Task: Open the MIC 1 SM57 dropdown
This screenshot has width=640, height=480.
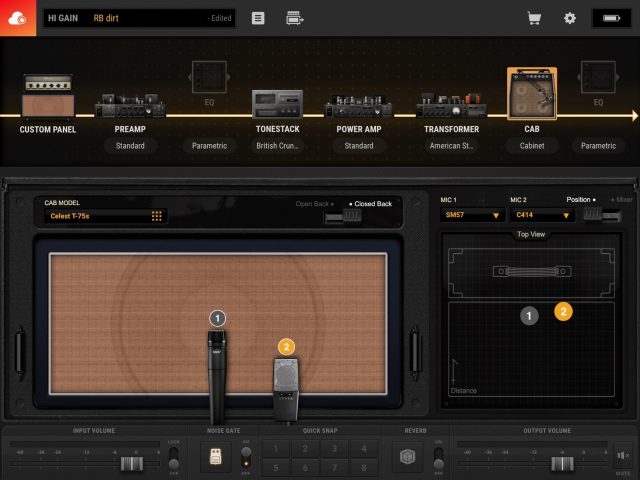Action: pos(472,215)
